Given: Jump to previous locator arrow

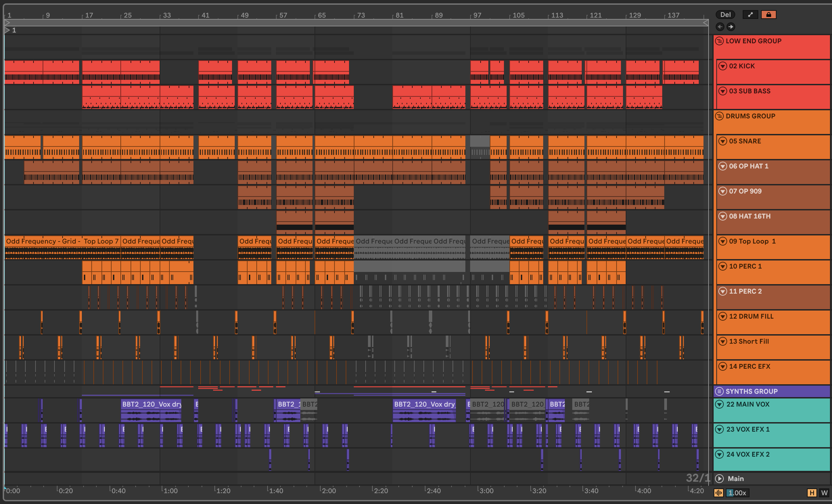Looking at the screenshot, I should (x=720, y=27).
